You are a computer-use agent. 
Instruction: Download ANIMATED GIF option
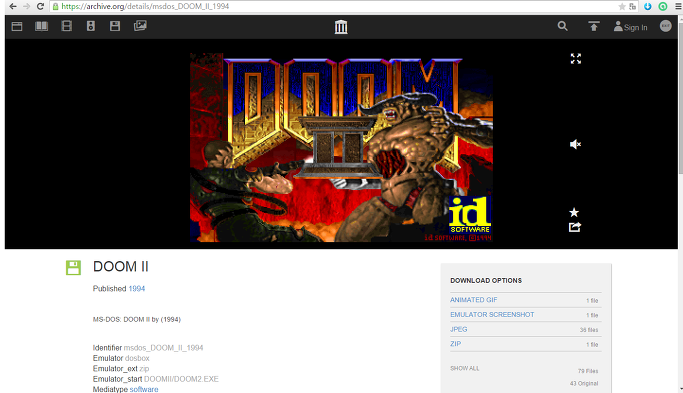point(473,300)
